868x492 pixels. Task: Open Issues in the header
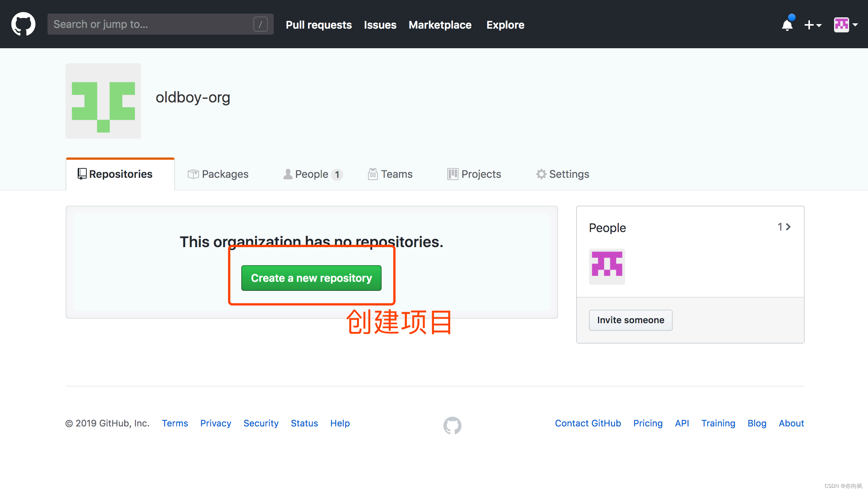pyautogui.click(x=380, y=25)
